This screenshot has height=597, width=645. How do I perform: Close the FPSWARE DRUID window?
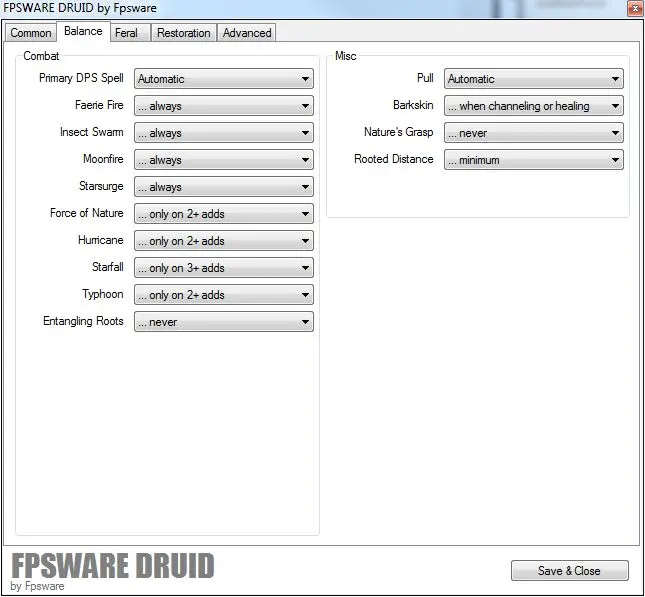pos(633,8)
